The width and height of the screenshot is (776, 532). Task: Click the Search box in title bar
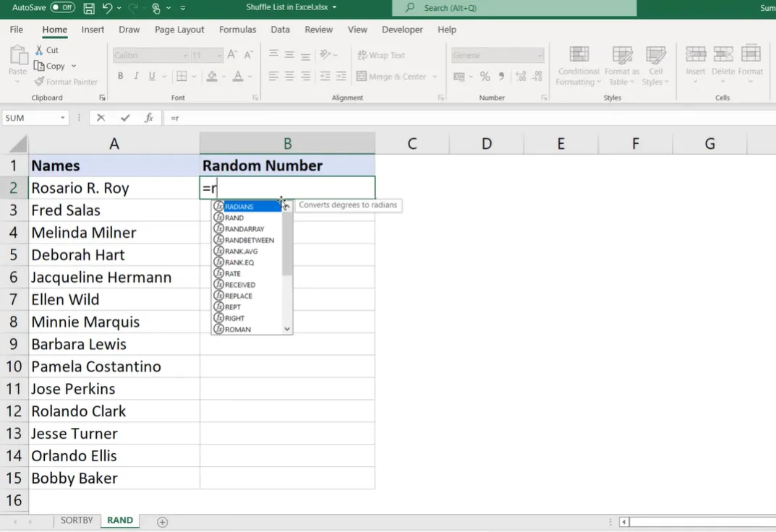(x=513, y=8)
